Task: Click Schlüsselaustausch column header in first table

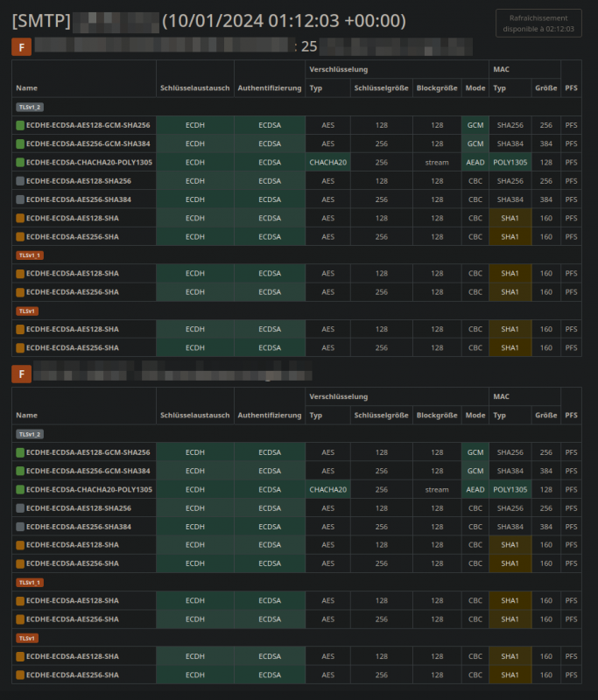Action: [194, 88]
